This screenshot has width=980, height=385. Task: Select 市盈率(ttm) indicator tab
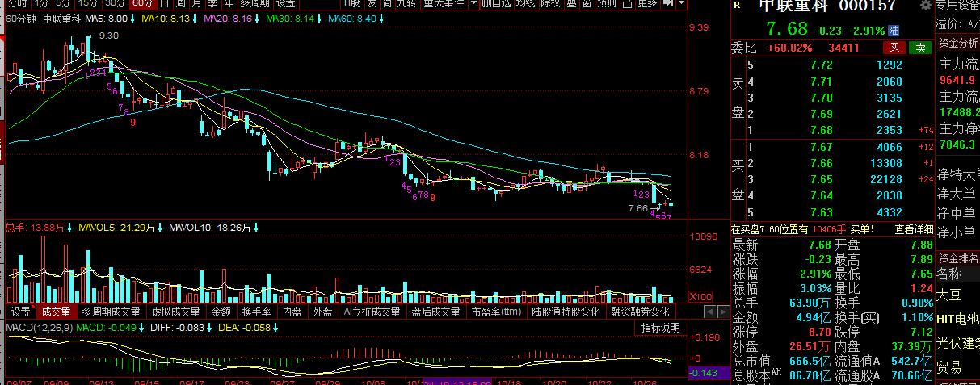(496, 312)
